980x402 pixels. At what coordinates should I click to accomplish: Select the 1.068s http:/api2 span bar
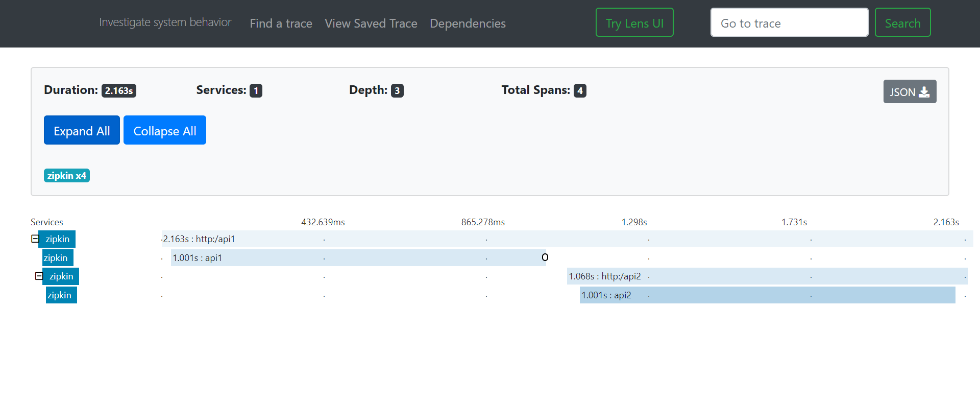tap(767, 276)
